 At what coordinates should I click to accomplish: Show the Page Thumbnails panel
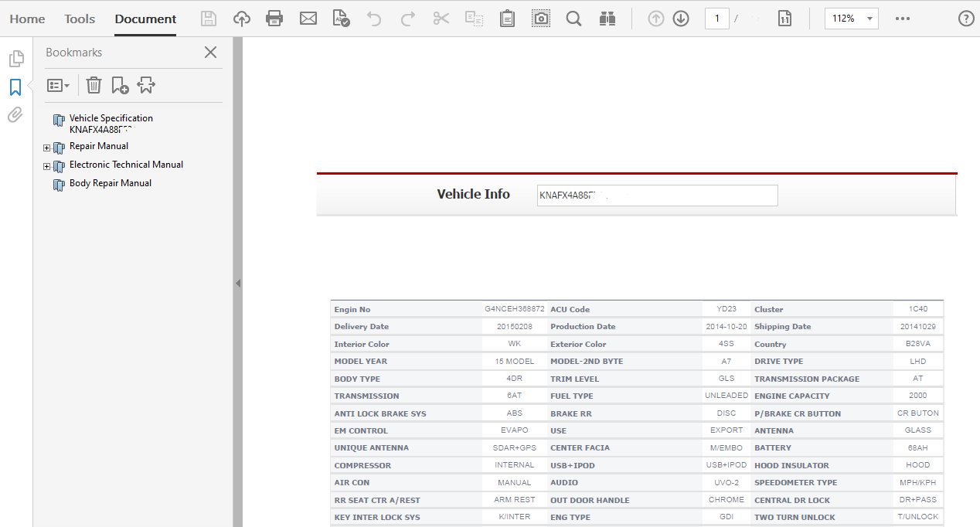[15, 59]
